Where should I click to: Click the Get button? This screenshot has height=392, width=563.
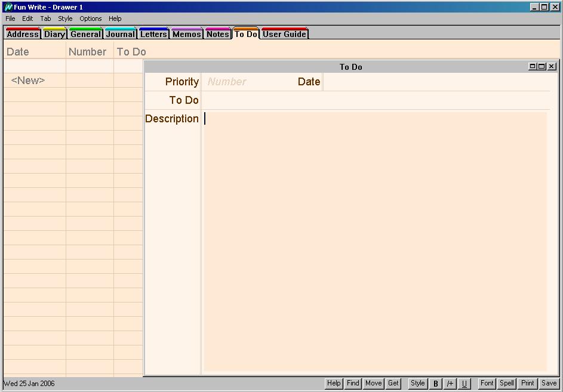[393, 384]
